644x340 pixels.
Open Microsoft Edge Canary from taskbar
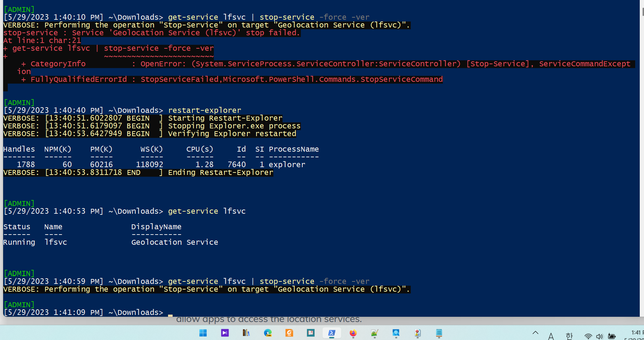coord(268,333)
